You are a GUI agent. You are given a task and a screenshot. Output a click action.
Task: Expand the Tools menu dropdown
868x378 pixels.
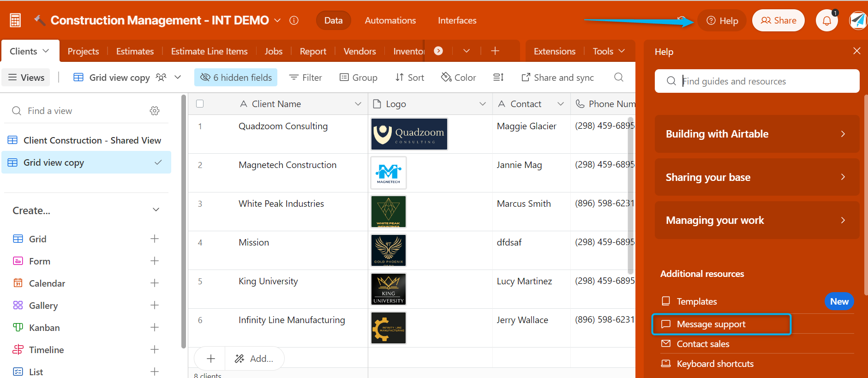[x=609, y=51]
